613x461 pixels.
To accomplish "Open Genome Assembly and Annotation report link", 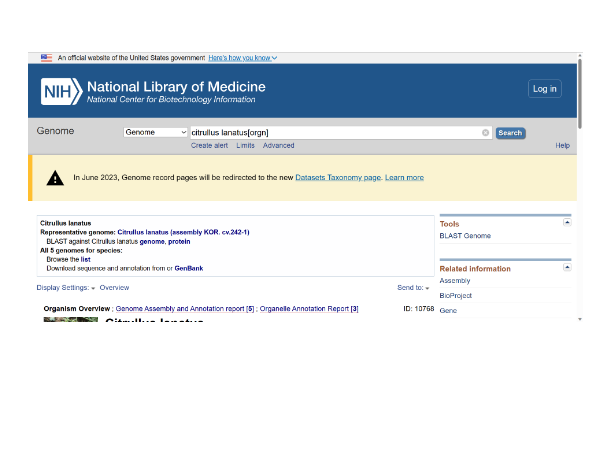I will point(185,309).
